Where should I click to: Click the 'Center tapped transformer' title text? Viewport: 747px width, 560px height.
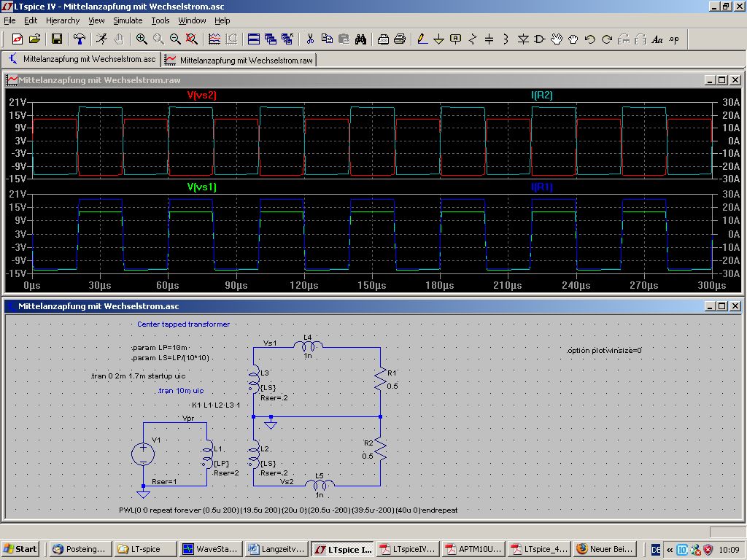click(x=183, y=324)
